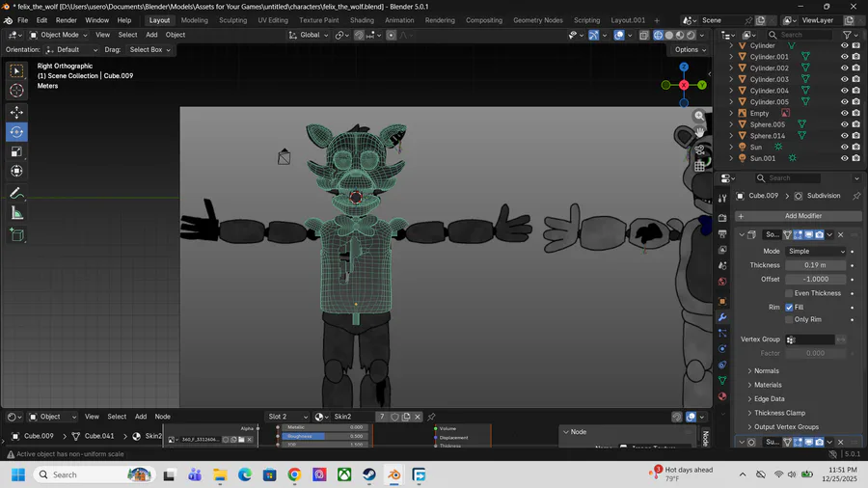Toggle viewport overlays display
Screen dimensions: 868x488
point(619,35)
